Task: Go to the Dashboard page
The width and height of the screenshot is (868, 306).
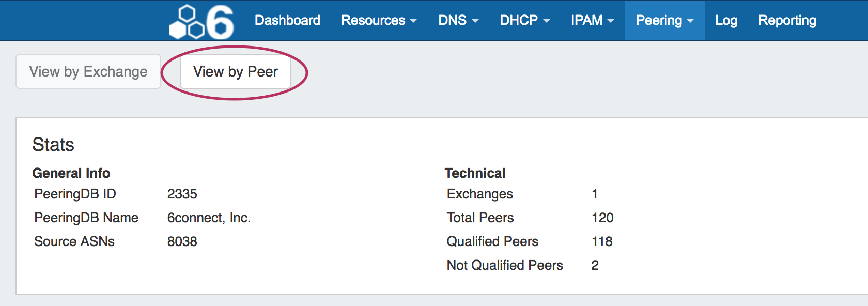Action: pos(287,20)
